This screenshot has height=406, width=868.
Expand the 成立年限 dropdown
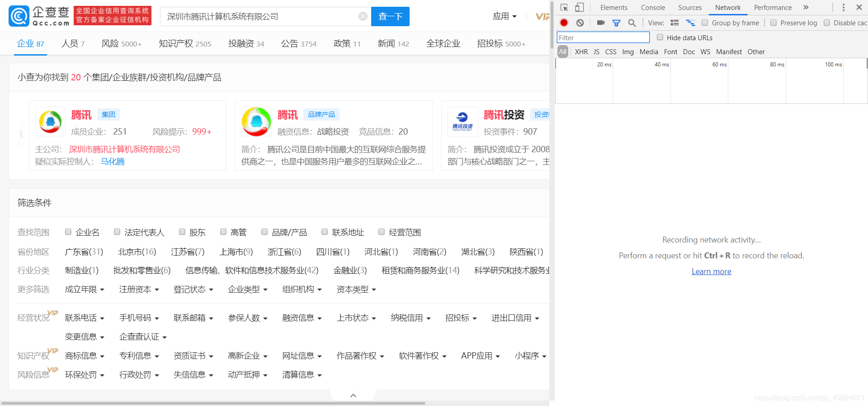(x=85, y=289)
